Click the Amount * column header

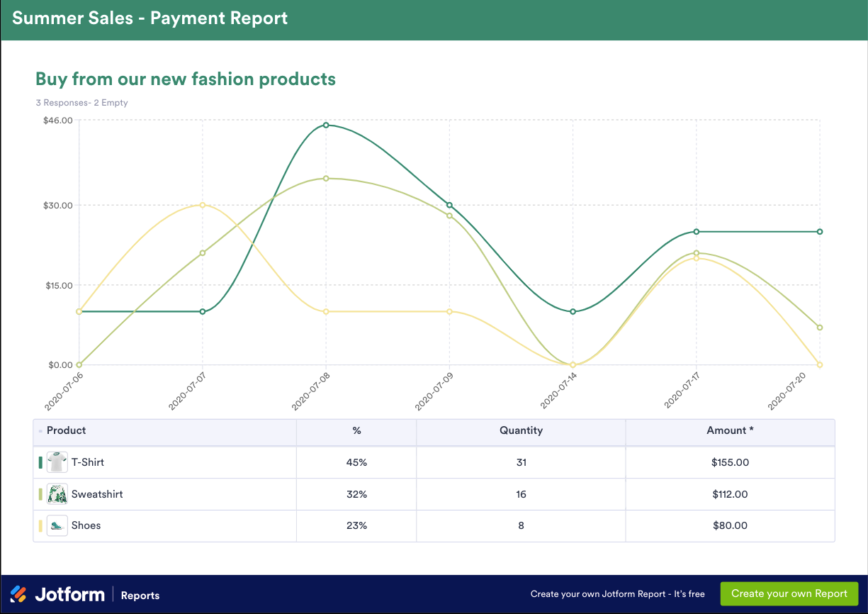click(730, 431)
